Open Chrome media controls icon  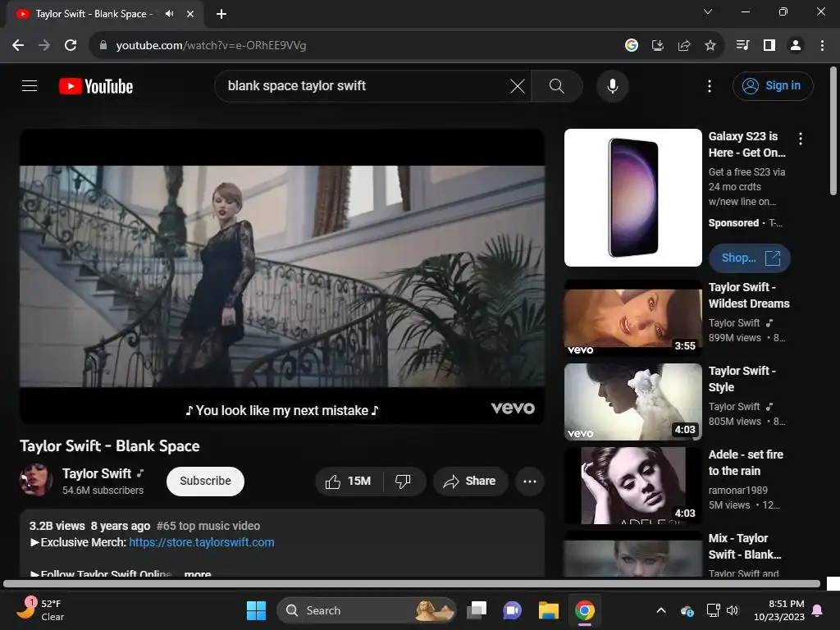point(743,46)
